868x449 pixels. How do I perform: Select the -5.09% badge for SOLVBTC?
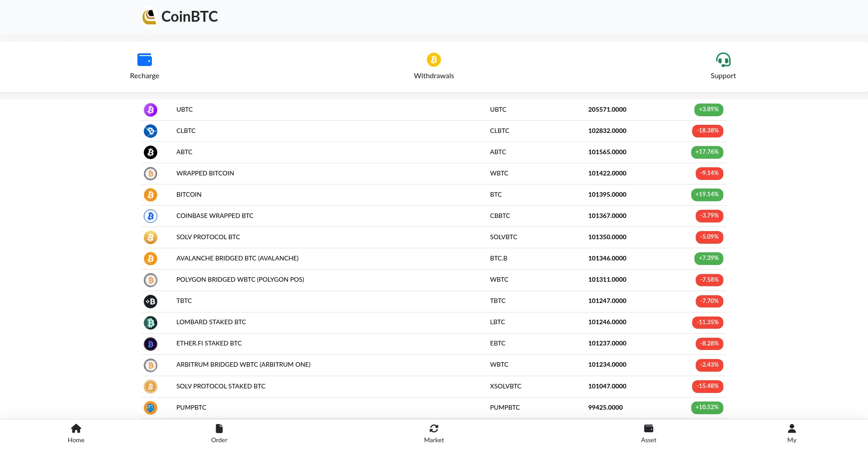[709, 237]
